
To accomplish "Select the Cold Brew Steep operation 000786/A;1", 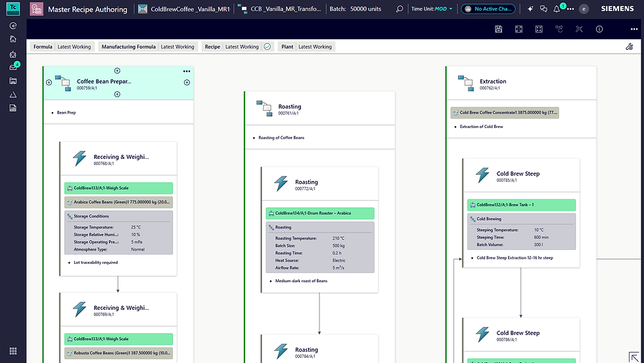I will [x=521, y=335].
